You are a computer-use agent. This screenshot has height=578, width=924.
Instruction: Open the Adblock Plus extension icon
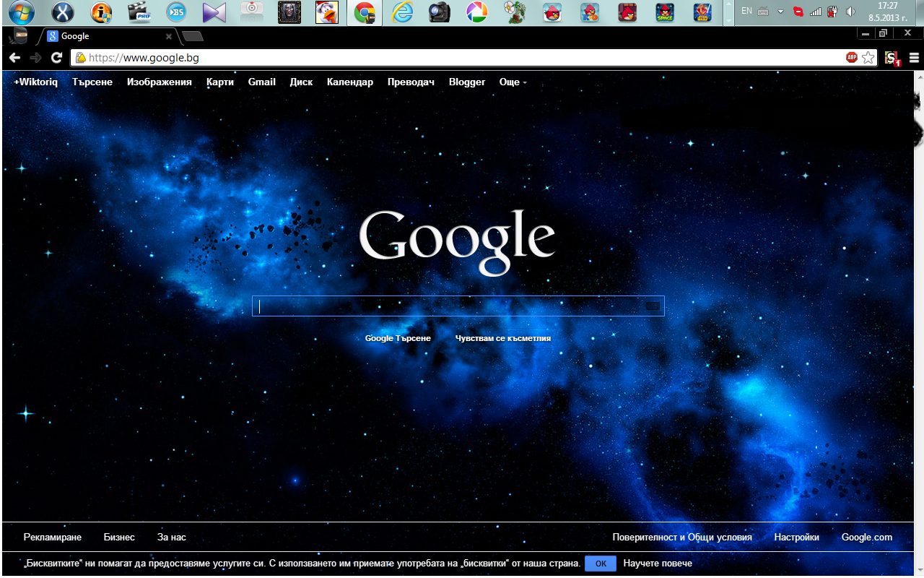click(x=852, y=58)
